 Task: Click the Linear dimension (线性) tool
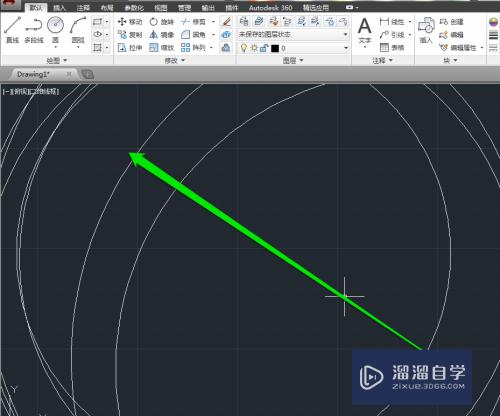point(392,22)
